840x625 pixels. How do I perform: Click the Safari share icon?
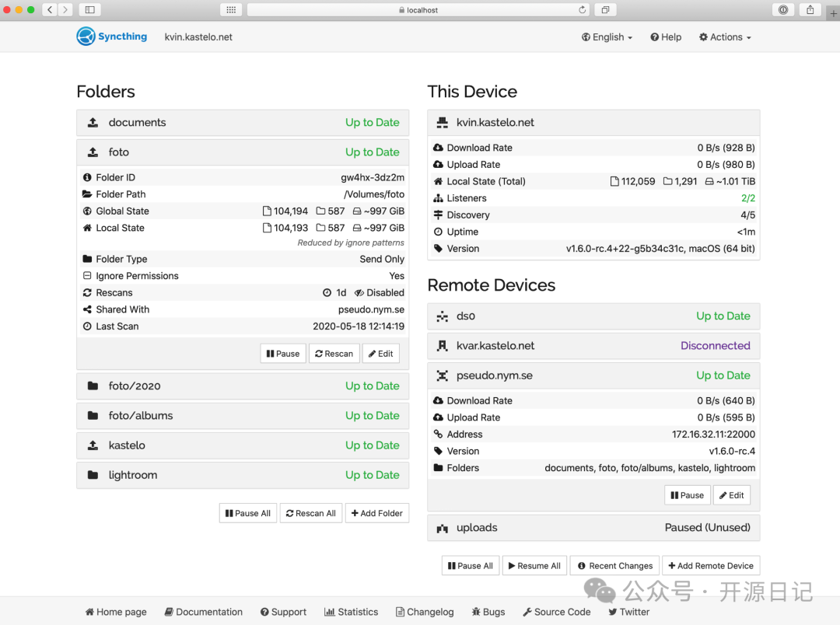pyautogui.click(x=810, y=10)
